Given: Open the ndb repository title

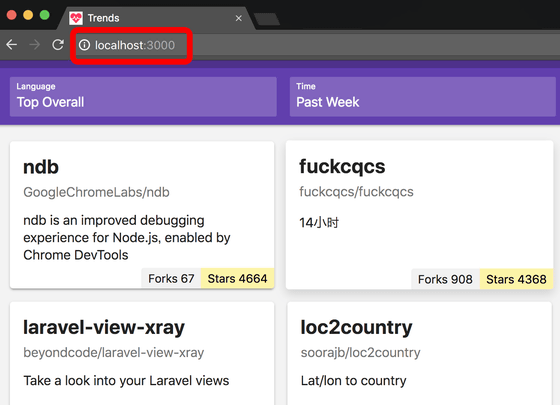Looking at the screenshot, I should tap(41, 167).
